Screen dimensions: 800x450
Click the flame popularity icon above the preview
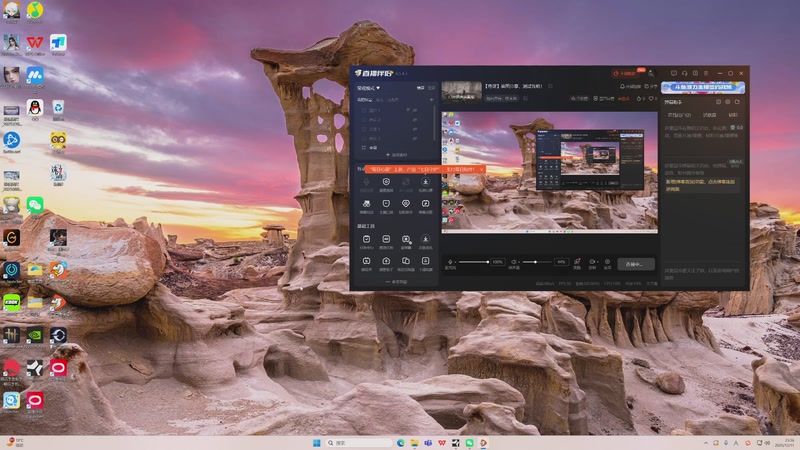[x=639, y=98]
